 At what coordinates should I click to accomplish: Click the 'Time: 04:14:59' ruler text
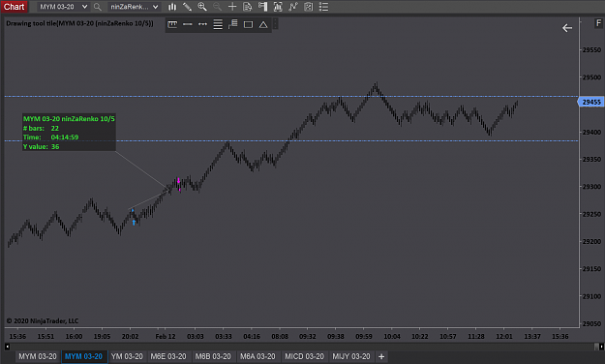pos(50,137)
